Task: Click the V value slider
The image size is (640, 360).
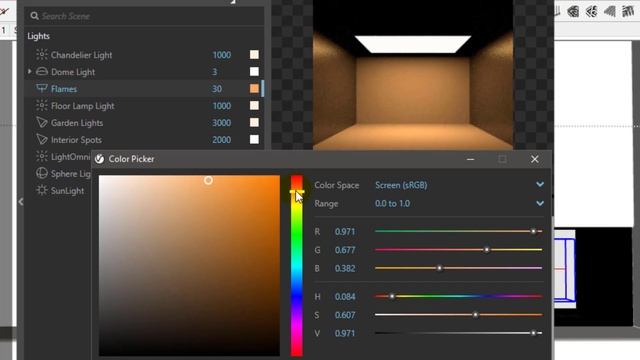Action: pyautogui.click(x=458, y=333)
